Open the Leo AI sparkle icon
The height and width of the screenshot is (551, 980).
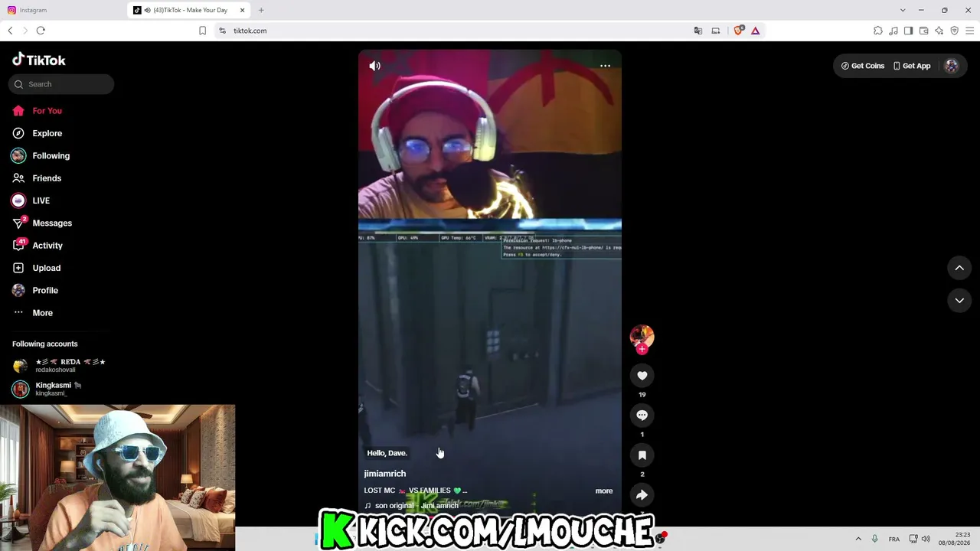939,31
